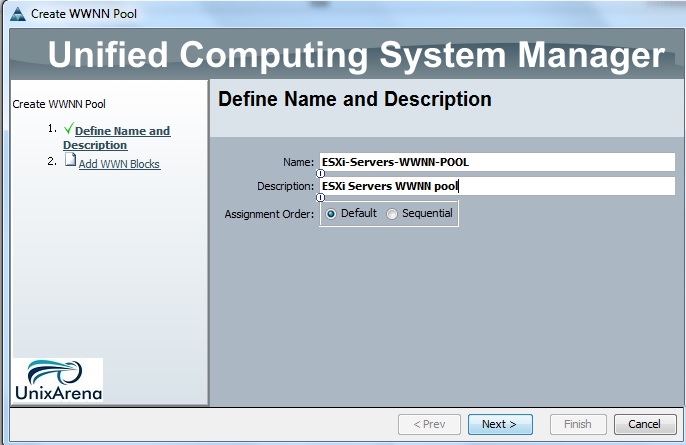Click the Assignment Order label
This screenshot has height=445, width=686.
tap(269, 214)
